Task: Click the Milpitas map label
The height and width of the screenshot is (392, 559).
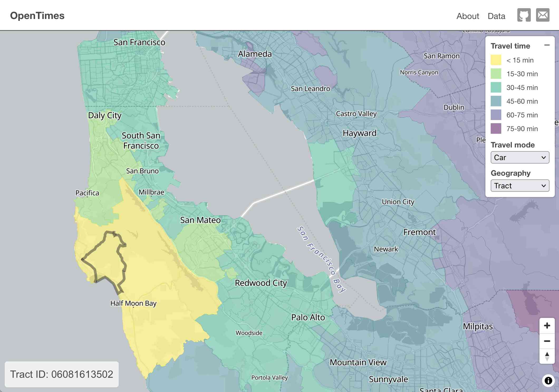Action: click(x=478, y=327)
